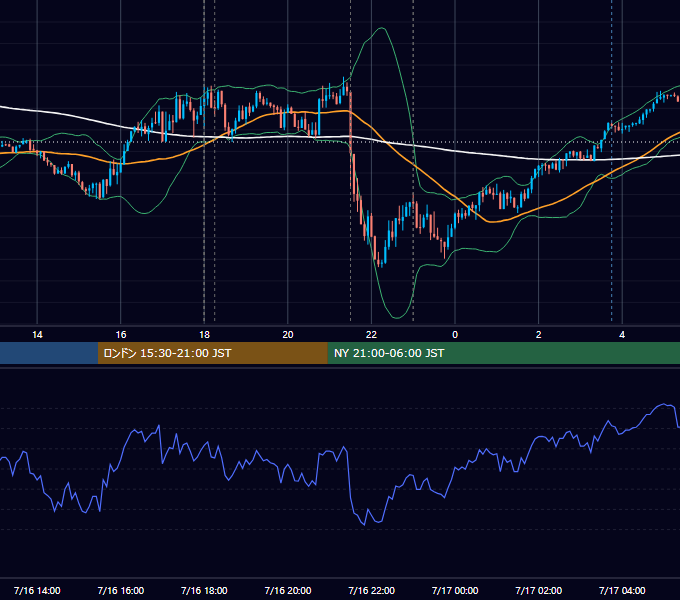
Task: Click the 7/16 22:00 date label
Action: [372, 590]
